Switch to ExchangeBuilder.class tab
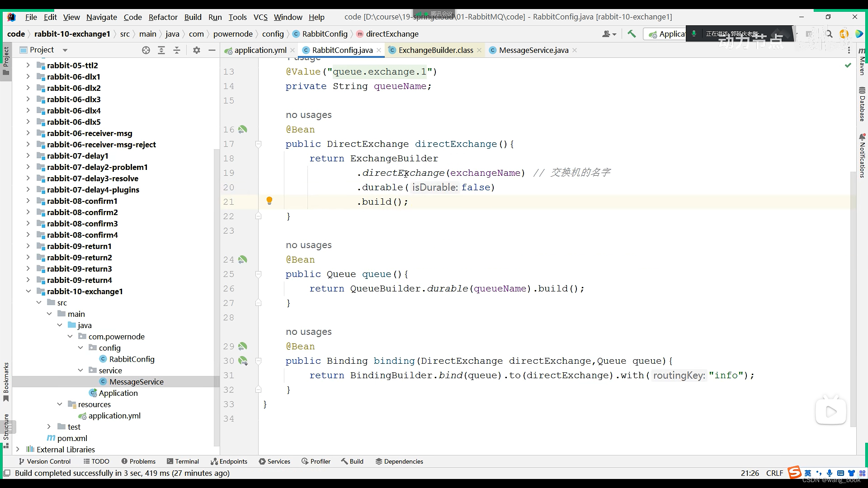Image resolution: width=868 pixels, height=488 pixels. click(x=435, y=50)
